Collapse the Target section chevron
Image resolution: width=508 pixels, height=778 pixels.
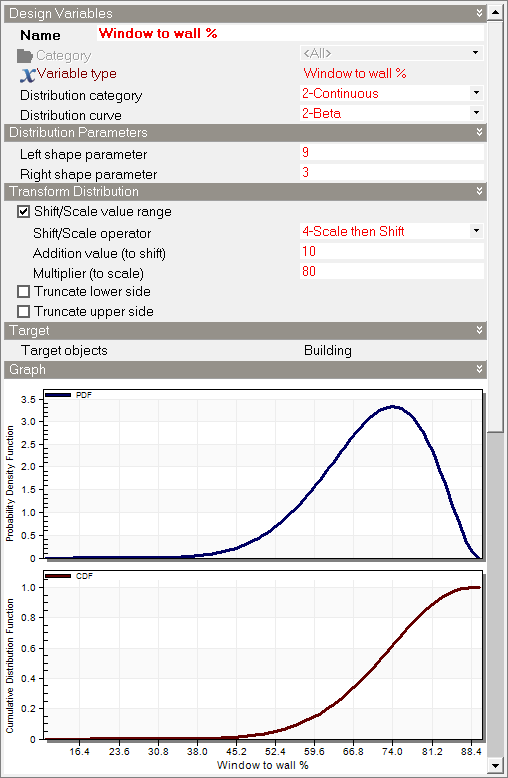click(x=479, y=330)
